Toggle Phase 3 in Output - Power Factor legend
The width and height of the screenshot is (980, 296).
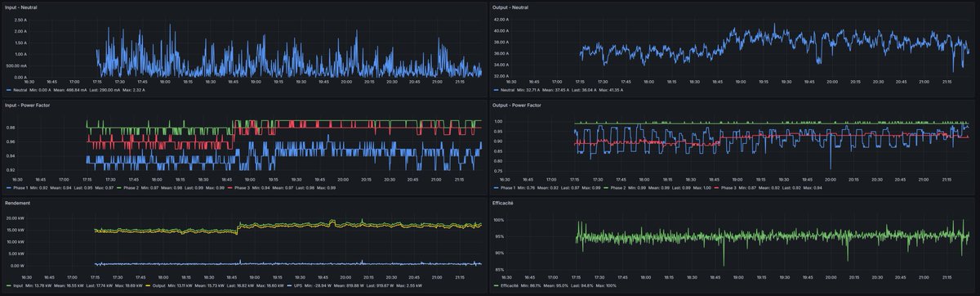click(728, 187)
